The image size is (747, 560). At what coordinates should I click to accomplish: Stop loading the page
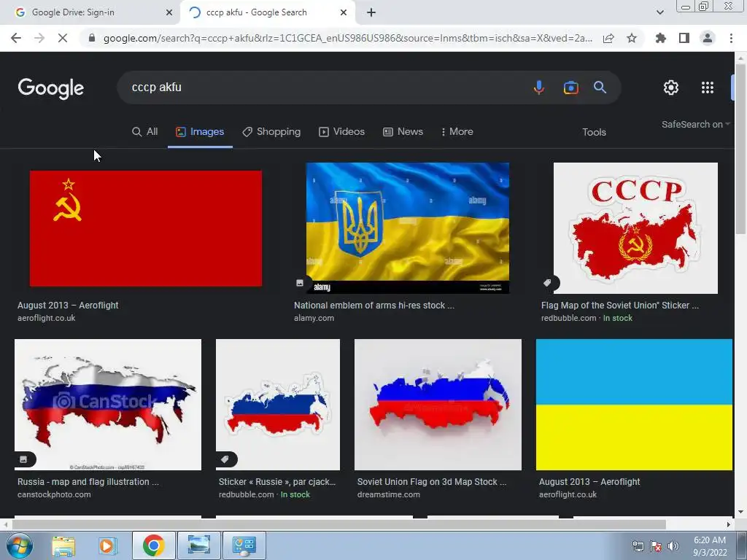click(63, 38)
